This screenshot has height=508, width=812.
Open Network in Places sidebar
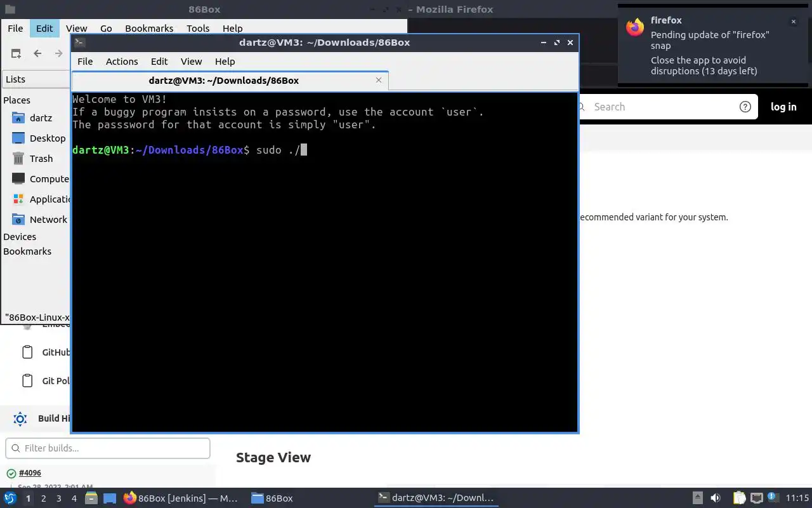(x=39, y=220)
